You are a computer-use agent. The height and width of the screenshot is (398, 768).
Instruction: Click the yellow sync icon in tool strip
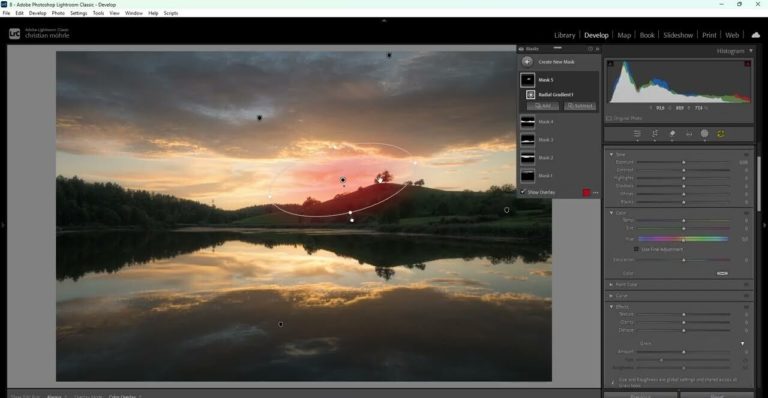[x=721, y=134]
